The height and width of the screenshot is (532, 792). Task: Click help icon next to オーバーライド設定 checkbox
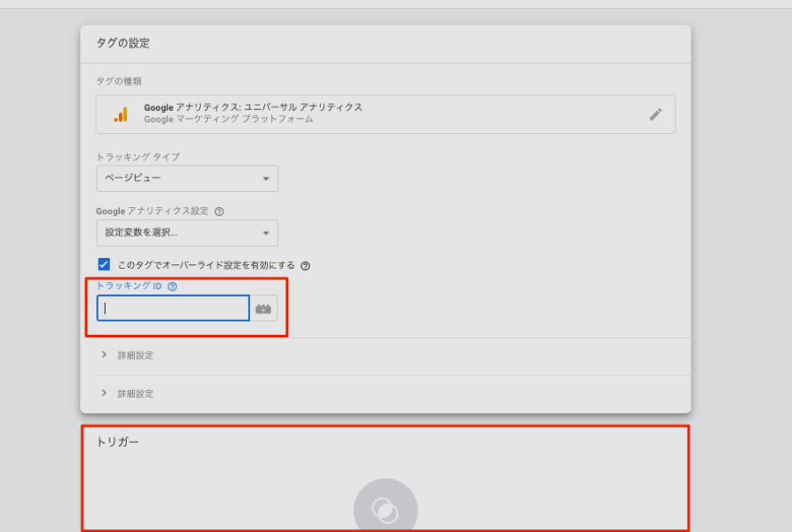point(305,266)
